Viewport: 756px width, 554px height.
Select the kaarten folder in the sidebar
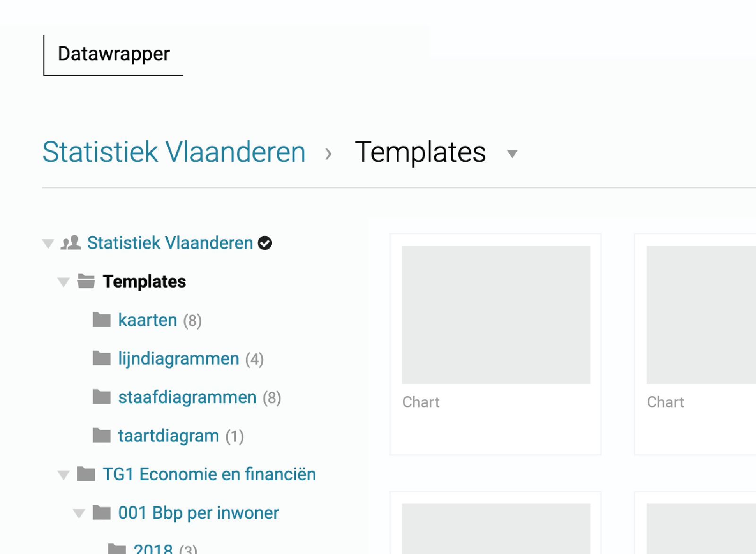[147, 320]
